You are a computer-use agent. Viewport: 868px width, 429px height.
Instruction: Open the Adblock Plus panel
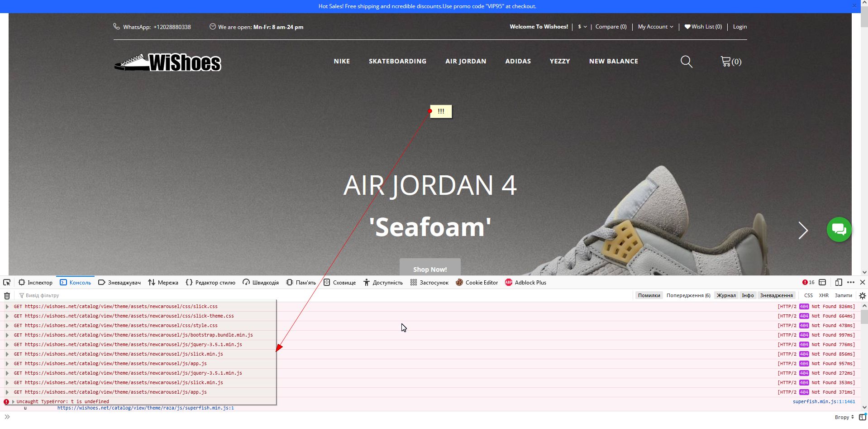point(525,282)
